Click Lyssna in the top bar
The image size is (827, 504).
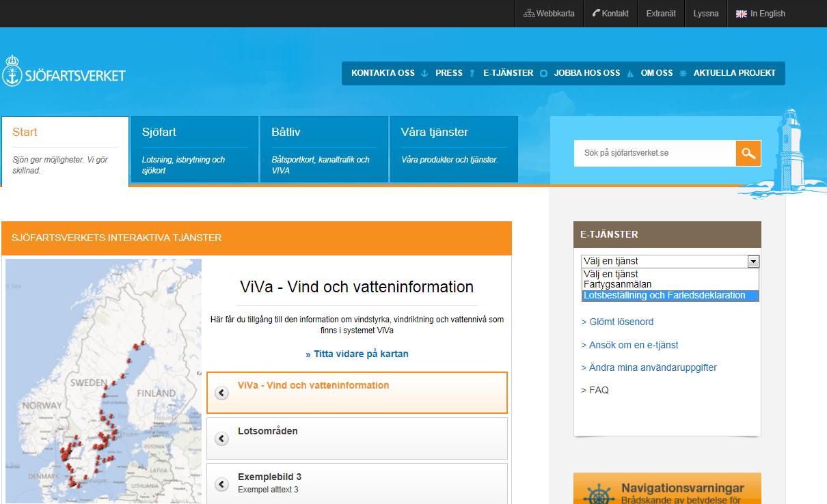pos(706,13)
